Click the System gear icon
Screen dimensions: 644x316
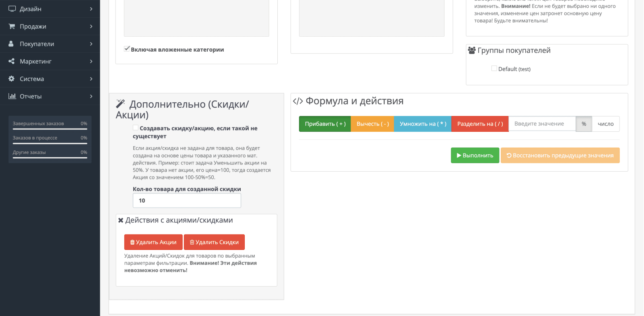click(x=11, y=79)
